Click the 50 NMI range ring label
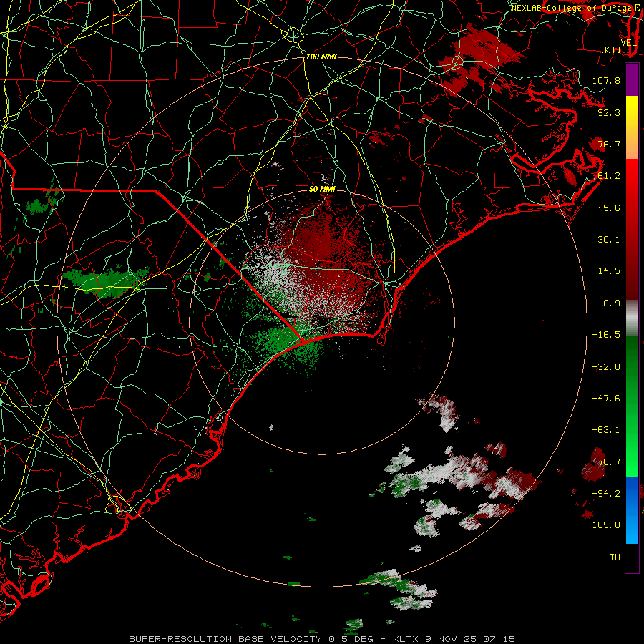 (x=323, y=189)
